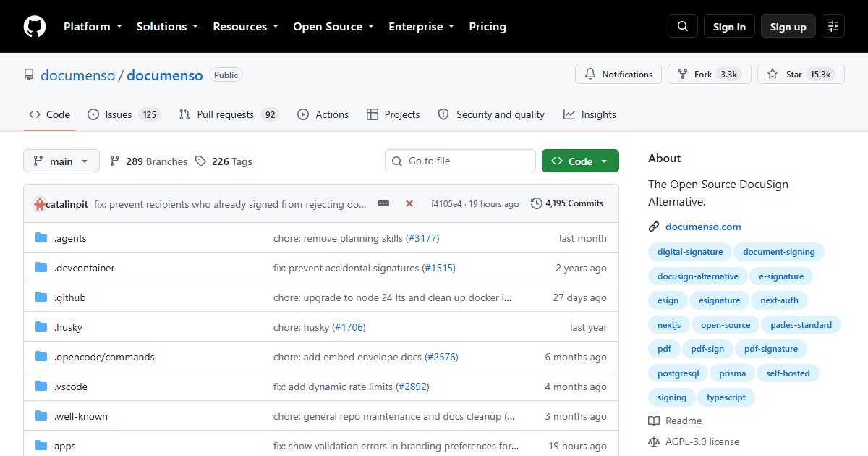The image size is (868, 456).
Task: Click the Notifications bell icon
Action: click(590, 74)
